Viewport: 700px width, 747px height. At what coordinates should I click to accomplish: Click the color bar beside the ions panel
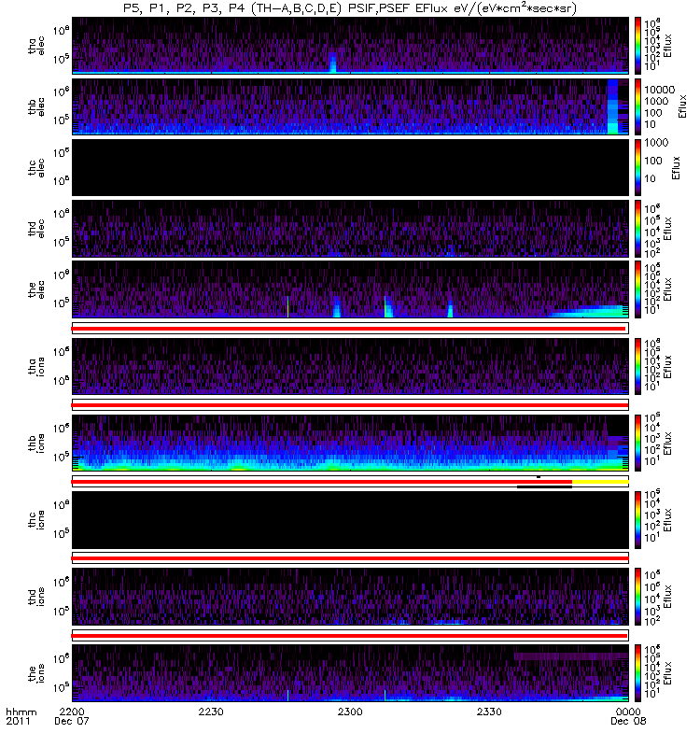click(x=638, y=673)
